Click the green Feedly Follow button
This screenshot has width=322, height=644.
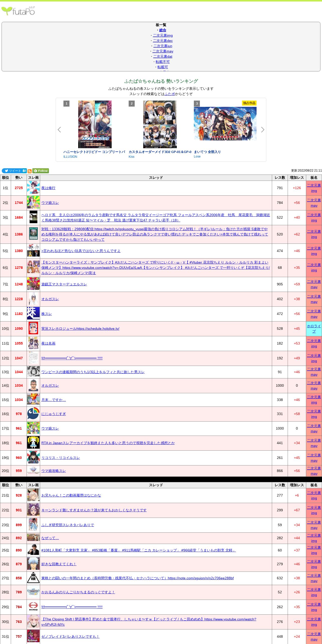tap(41, 171)
